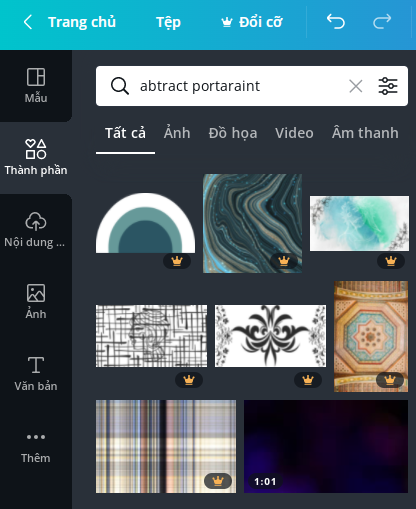
Task: Clear the search query with the X
Action: [x=356, y=86]
